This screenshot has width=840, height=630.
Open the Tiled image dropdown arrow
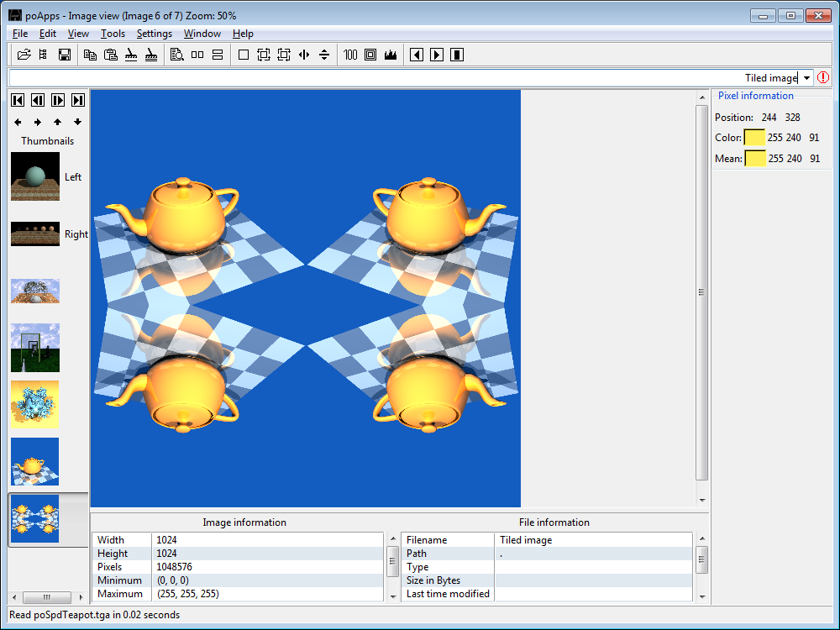tap(806, 78)
